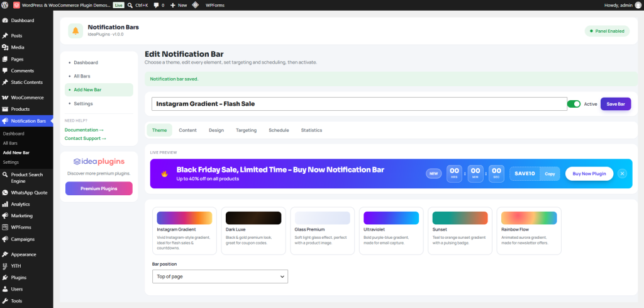Select the Dark Luxe theme swatch
Screen dimensions: 644x308
pyautogui.click(x=253, y=218)
